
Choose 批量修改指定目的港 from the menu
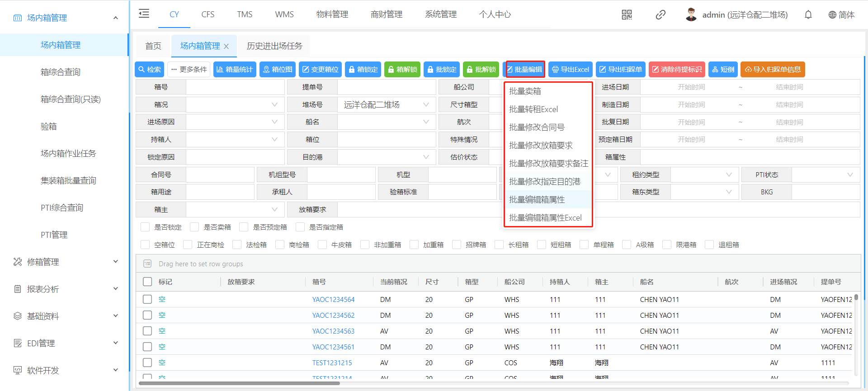click(x=545, y=181)
